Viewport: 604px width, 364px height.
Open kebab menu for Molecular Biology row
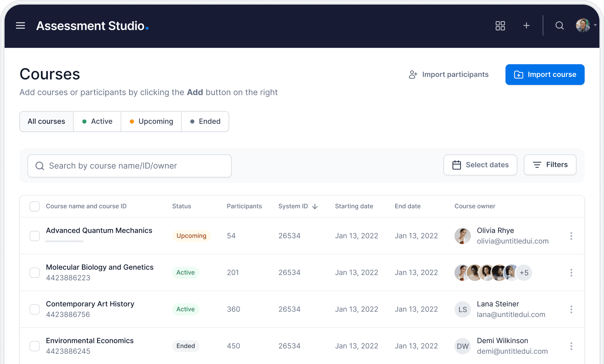point(571,273)
